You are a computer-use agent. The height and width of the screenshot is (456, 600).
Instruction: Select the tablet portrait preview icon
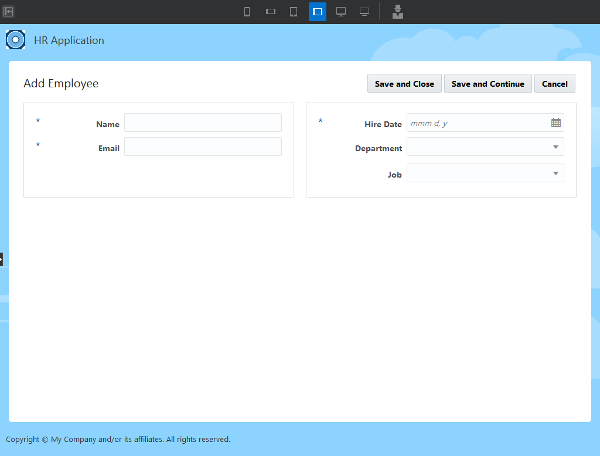coord(293,12)
